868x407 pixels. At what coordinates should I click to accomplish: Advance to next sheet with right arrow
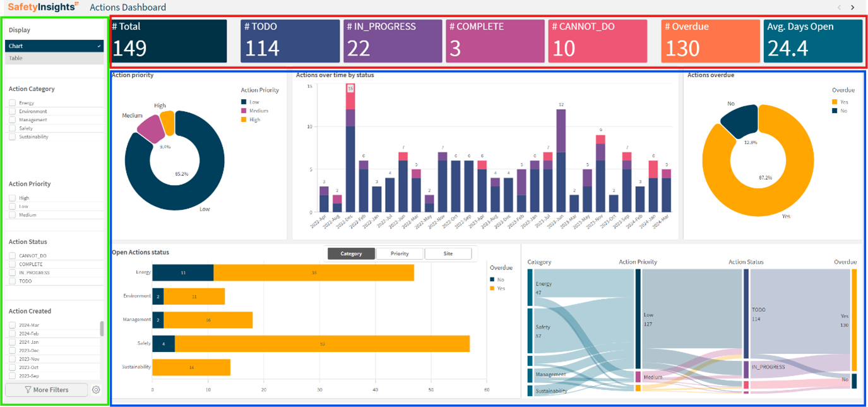click(x=852, y=7)
